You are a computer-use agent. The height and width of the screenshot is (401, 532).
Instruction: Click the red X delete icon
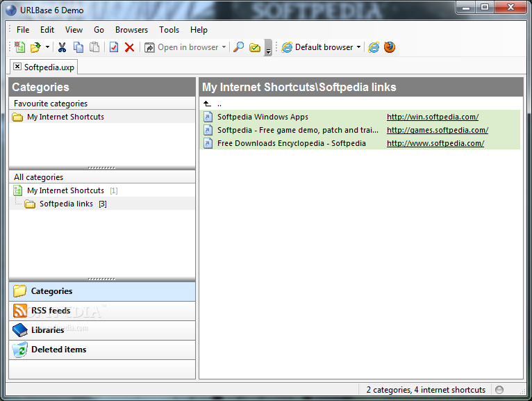tap(129, 47)
